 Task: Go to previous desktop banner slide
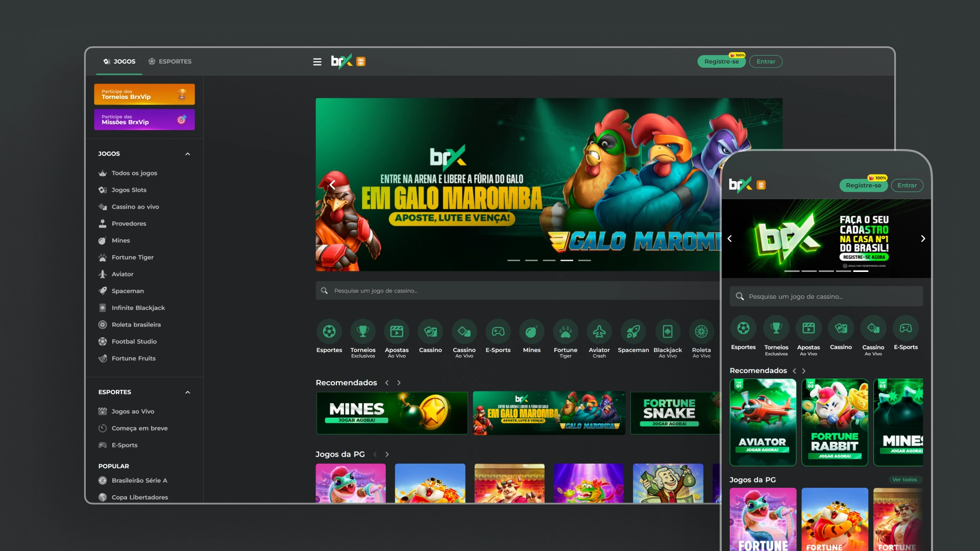point(332,185)
